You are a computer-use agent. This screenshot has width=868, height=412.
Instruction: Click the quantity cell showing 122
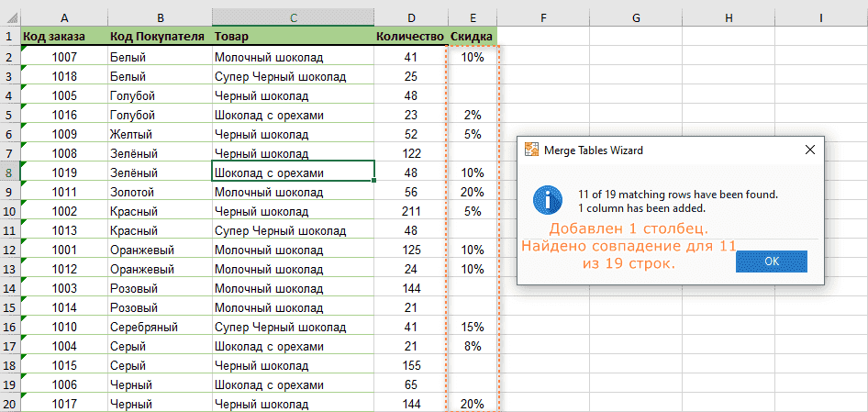410,153
